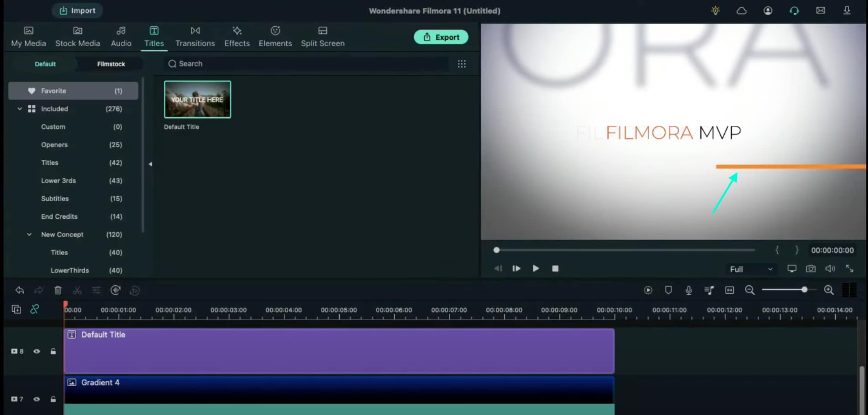The image size is (868, 415).
Task: Open the user account icon
Action: [x=768, y=11]
